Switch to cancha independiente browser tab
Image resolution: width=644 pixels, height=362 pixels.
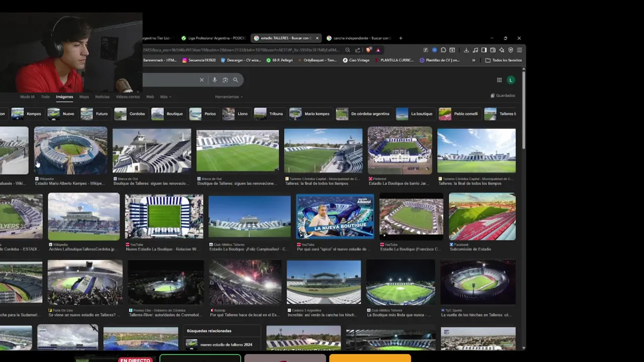(x=358, y=38)
